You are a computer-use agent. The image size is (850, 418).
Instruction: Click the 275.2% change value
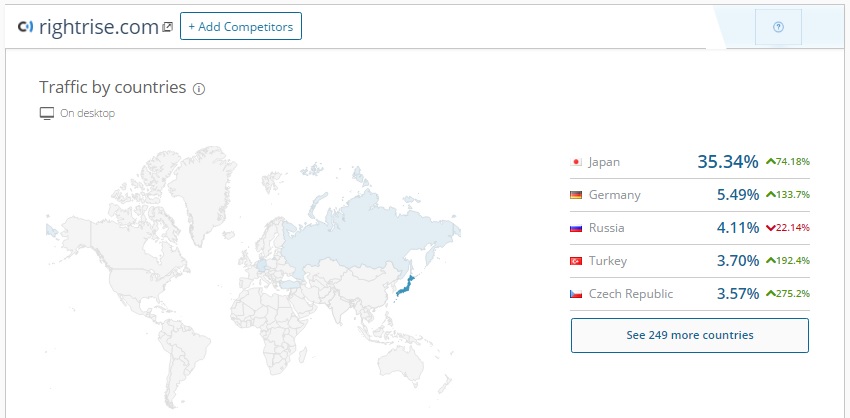coord(793,294)
